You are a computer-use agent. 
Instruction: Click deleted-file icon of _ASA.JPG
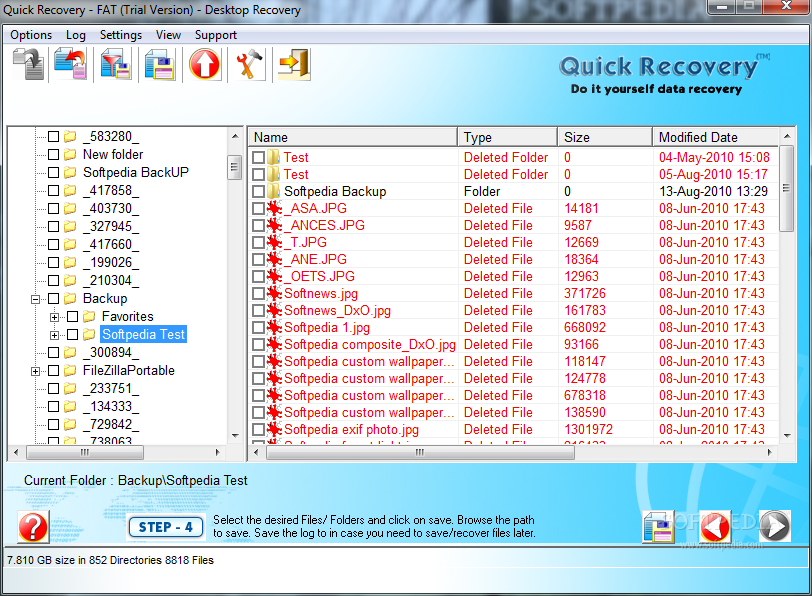pos(274,209)
